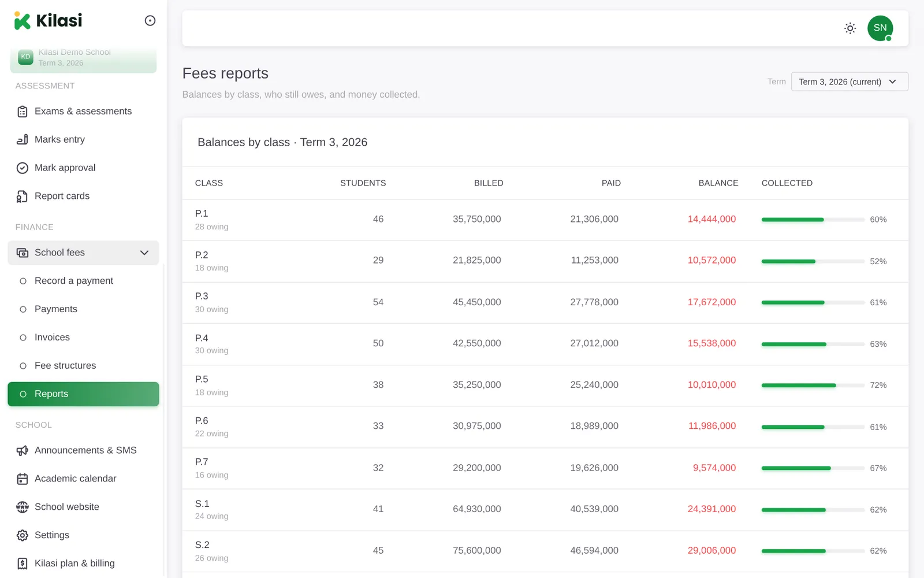This screenshot has width=924, height=578.
Task: Open School website page
Action: coord(83,507)
